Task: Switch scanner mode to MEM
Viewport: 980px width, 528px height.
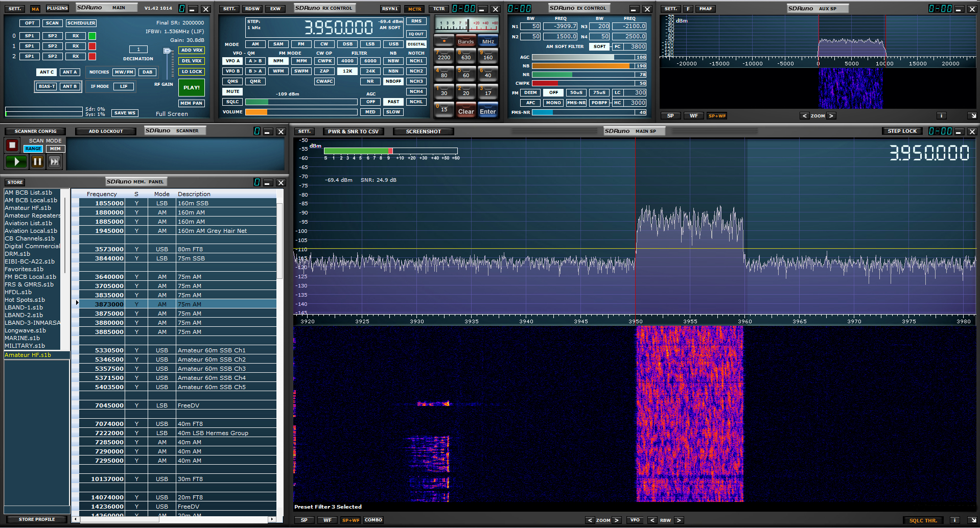Action: [55, 149]
